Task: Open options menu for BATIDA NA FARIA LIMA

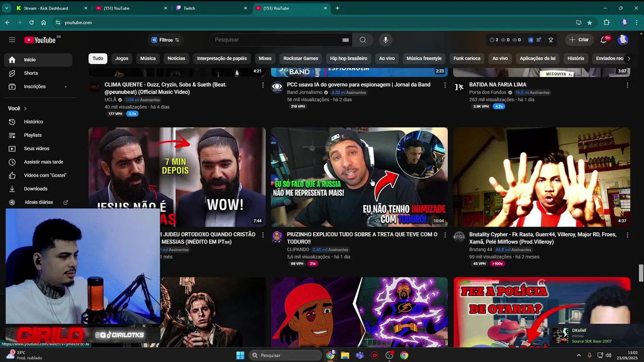Action: (x=627, y=85)
